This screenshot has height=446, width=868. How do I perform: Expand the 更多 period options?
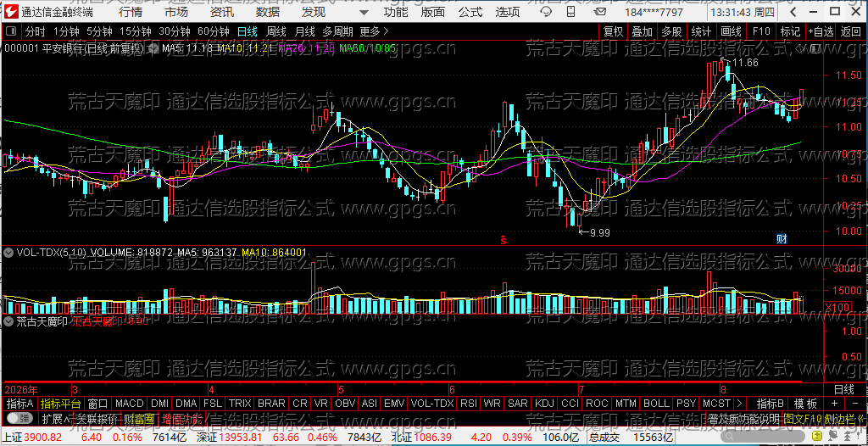coord(374,31)
